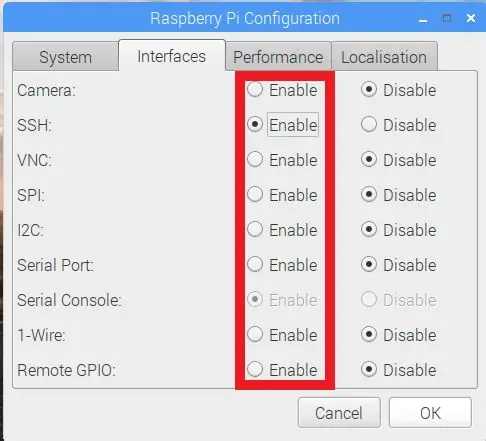Switch to the System tab

click(x=65, y=57)
